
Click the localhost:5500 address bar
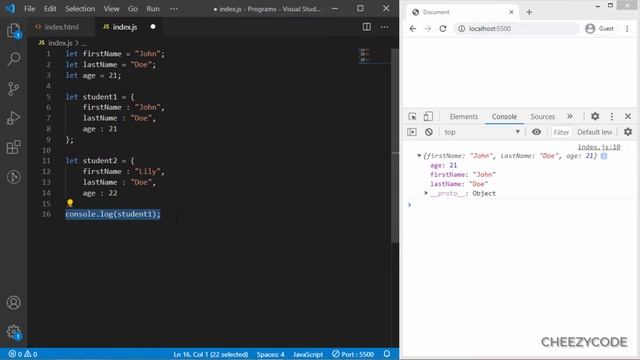(x=516, y=29)
